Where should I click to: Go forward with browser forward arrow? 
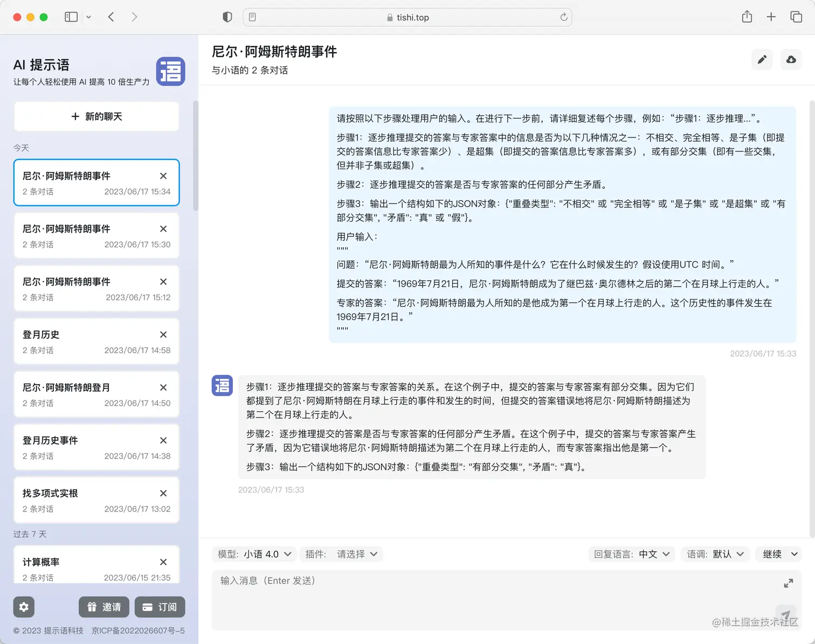(134, 17)
